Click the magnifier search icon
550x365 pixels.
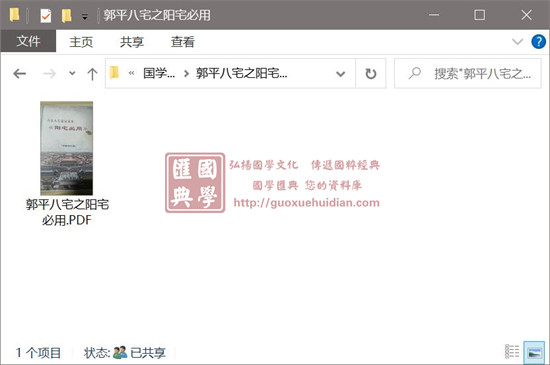[415, 73]
